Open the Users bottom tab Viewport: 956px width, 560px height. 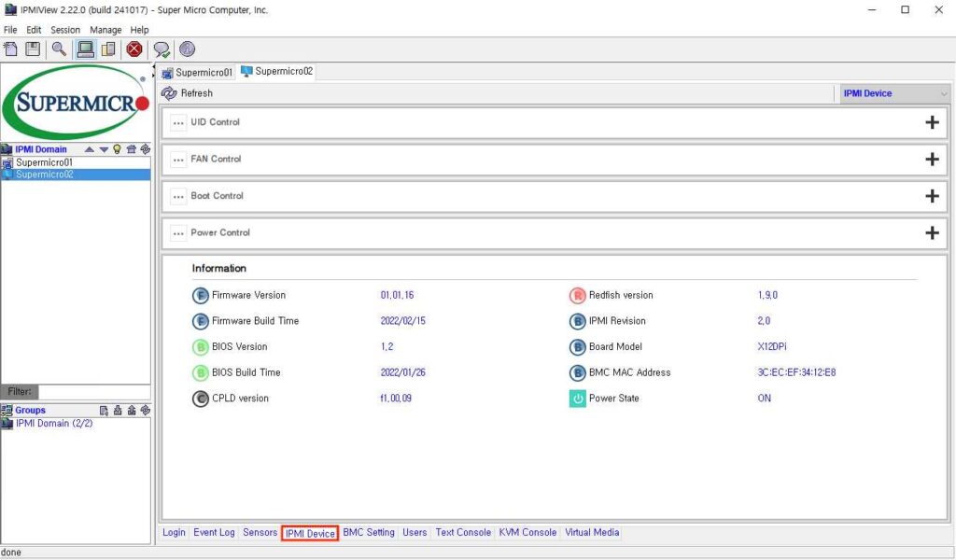tap(415, 532)
